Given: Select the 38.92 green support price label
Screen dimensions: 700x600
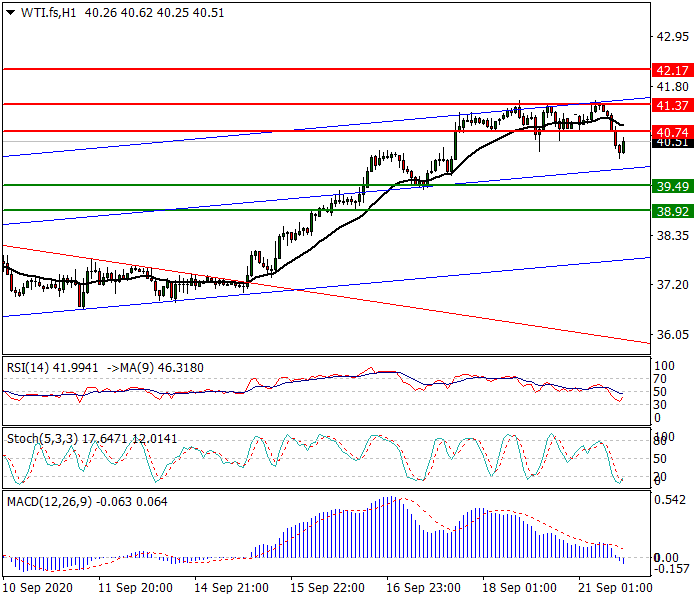Looking at the screenshot, I should pyautogui.click(x=672, y=211).
